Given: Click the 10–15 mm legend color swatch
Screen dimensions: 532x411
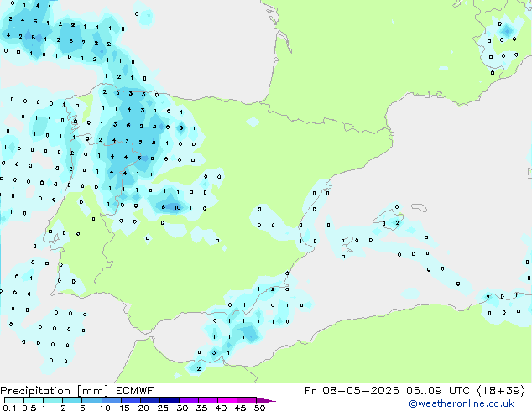Looking at the screenshot, I should coord(112,400).
